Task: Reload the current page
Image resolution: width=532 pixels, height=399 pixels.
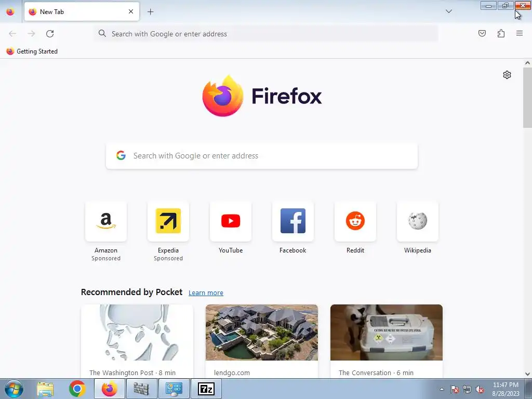Action: pos(50,34)
